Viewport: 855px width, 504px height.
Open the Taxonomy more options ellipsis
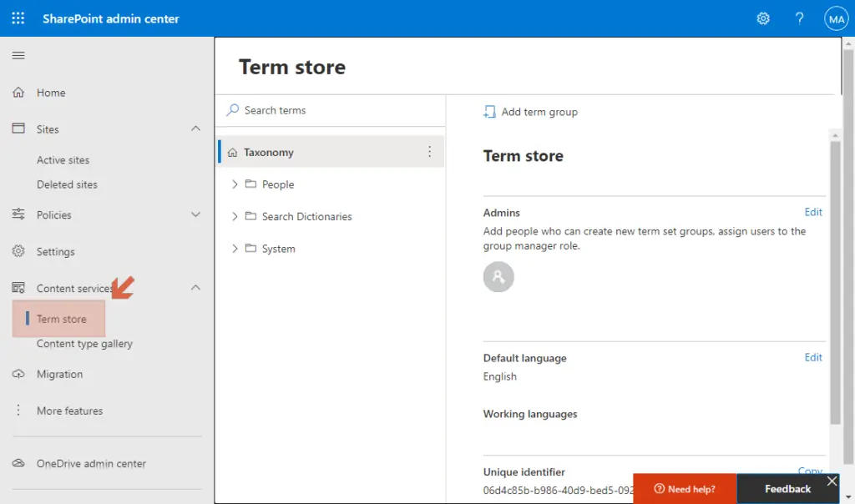tap(430, 152)
